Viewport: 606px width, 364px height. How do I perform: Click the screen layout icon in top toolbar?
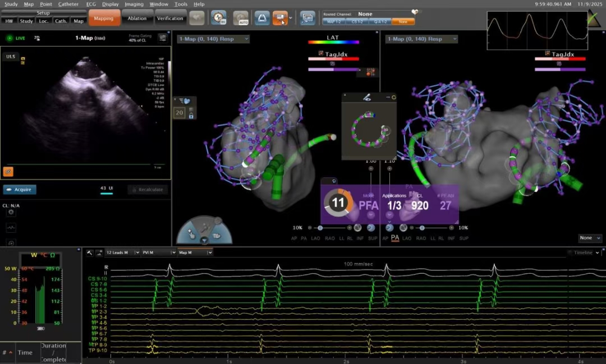click(307, 18)
